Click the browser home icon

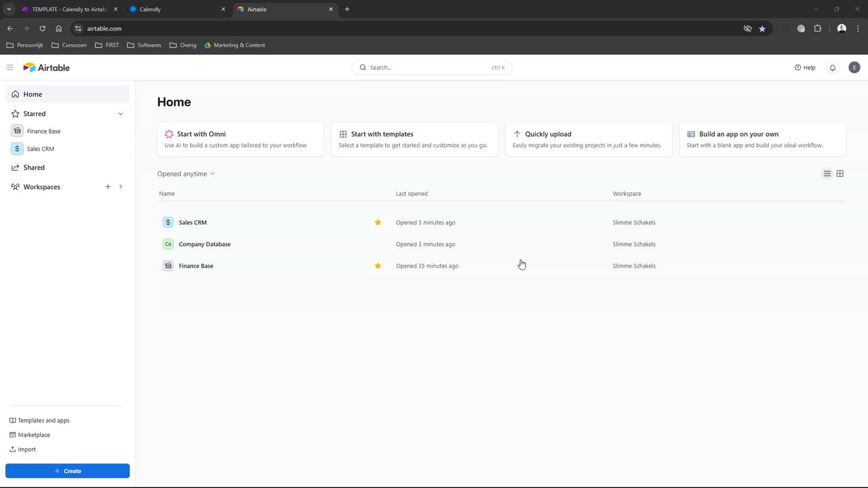coord(59,28)
